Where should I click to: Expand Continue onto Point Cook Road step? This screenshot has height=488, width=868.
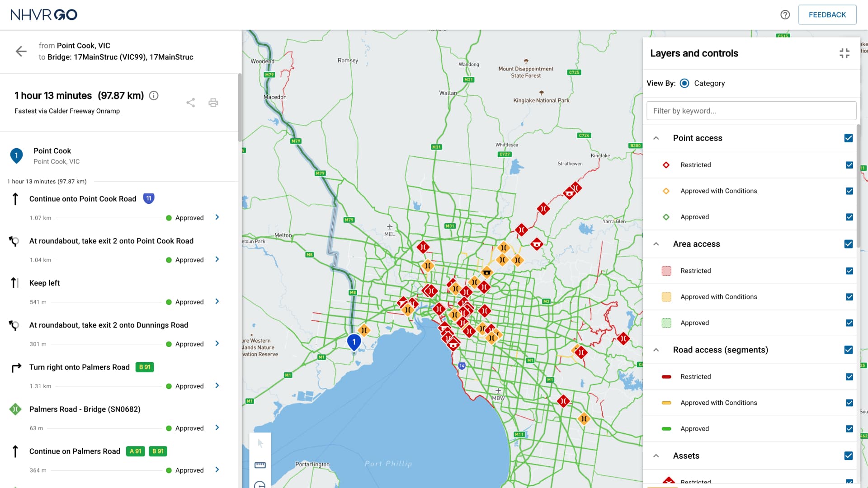coord(217,217)
